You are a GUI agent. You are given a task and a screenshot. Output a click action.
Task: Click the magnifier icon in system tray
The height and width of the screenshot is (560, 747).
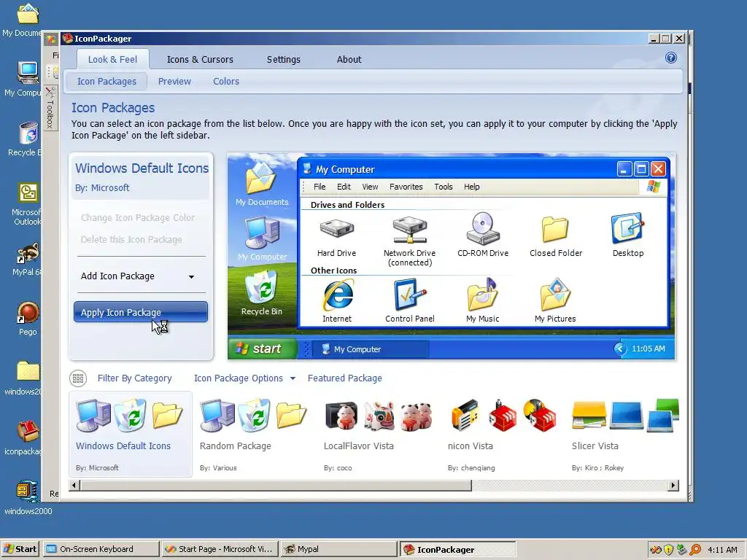(x=695, y=550)
